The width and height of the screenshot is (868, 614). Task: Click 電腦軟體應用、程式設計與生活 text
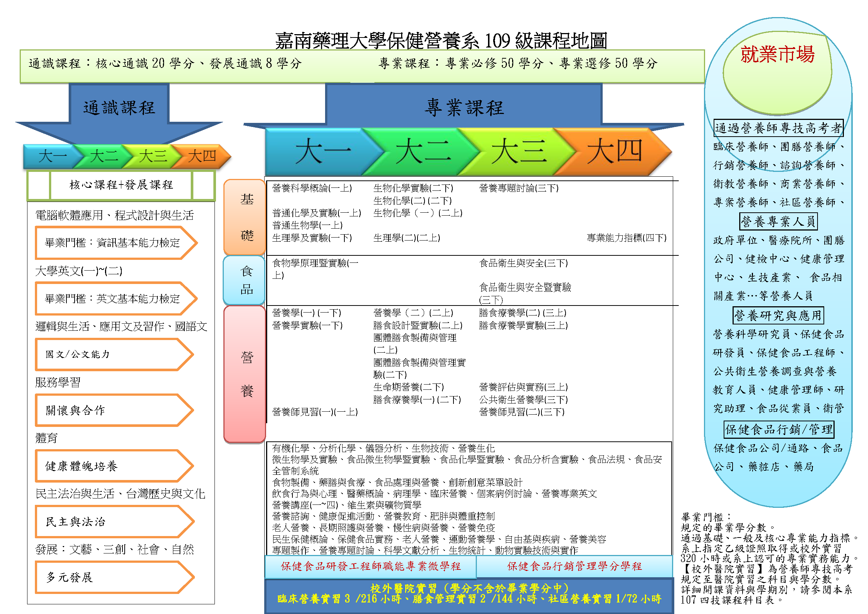[115, 216]
